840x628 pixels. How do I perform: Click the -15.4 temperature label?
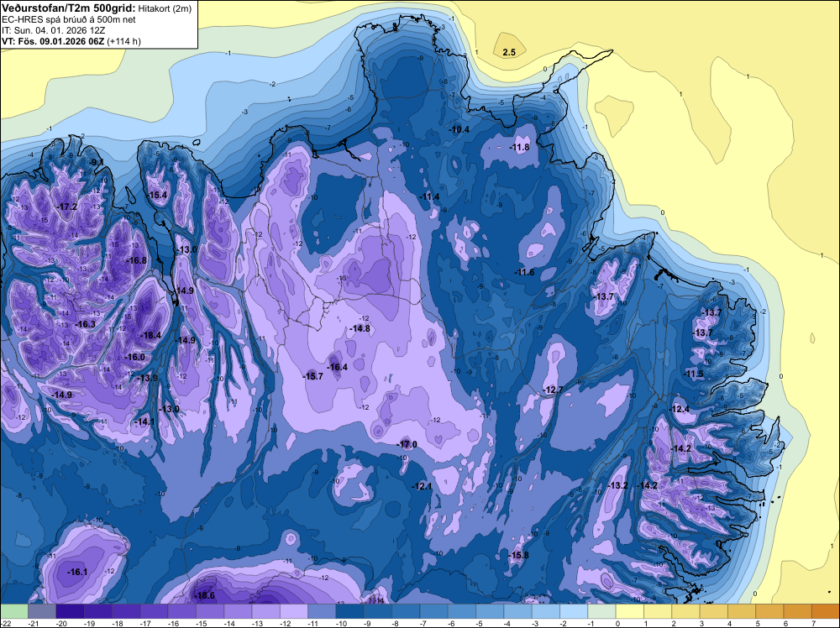(x=158, y=195)
